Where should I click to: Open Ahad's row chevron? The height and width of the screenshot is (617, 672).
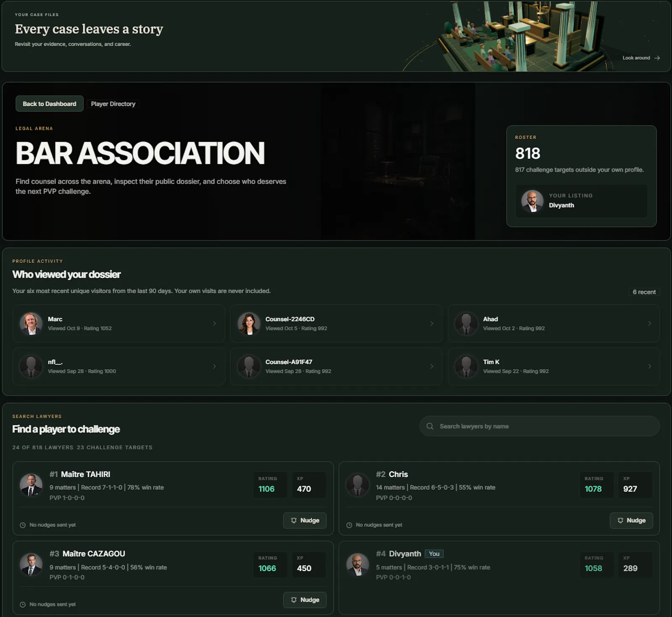[x=649, y=323]
